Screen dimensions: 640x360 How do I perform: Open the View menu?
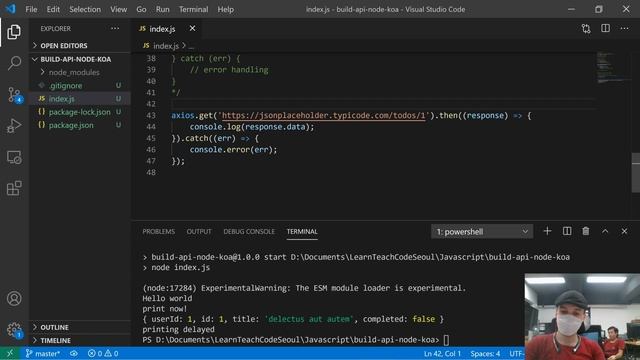(118, 9)
